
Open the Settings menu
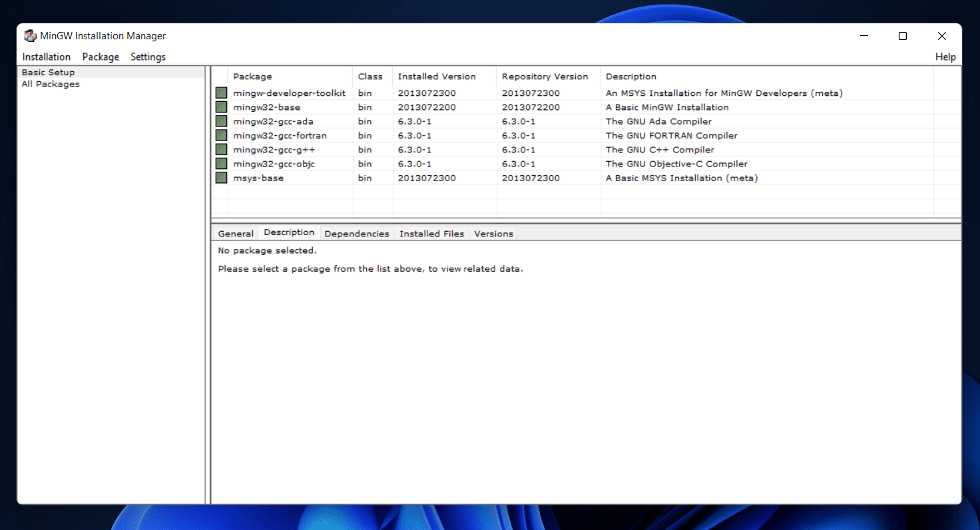148,57
